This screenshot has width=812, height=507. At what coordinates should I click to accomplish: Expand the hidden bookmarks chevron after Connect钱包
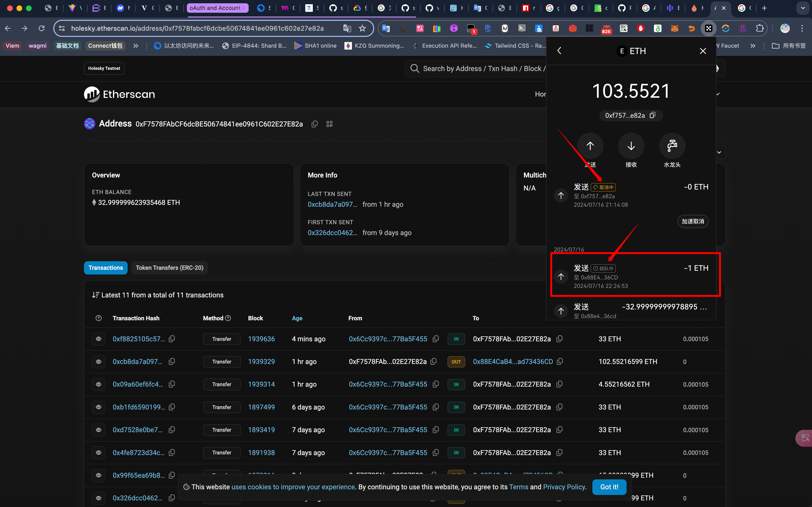coord(136,46)
